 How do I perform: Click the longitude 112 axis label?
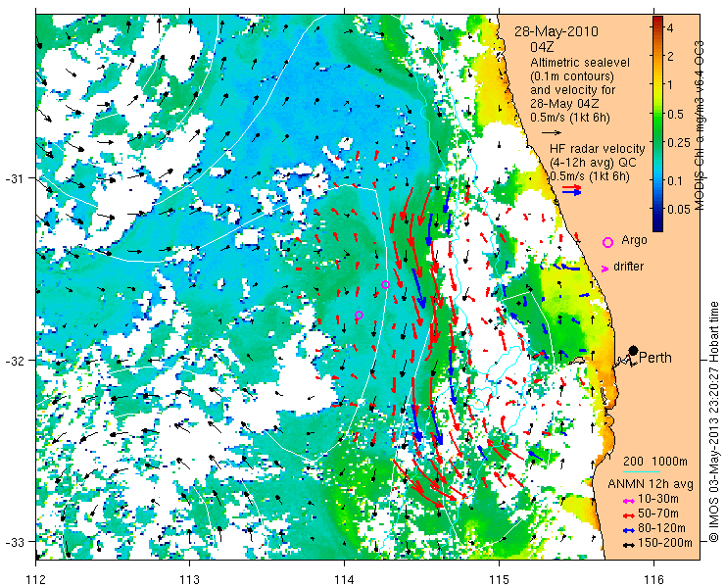[36, 578]
